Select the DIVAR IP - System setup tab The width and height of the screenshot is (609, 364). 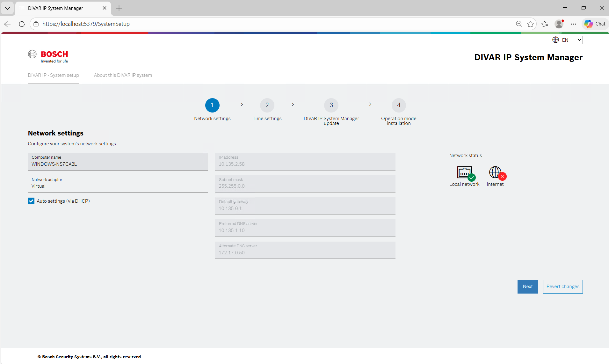53,75
